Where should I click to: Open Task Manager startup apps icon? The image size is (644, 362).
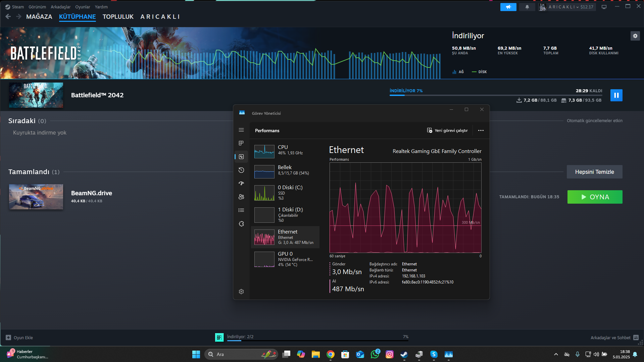coord(241,184)
